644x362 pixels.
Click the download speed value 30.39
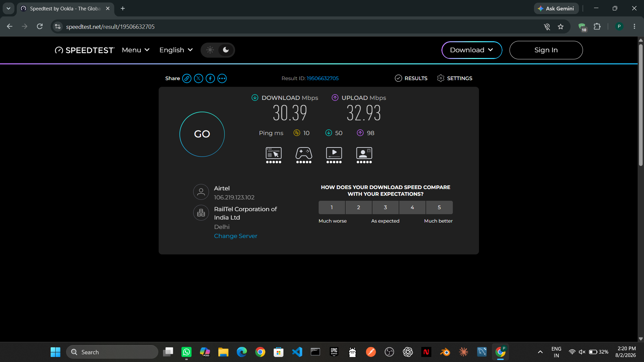290,113
